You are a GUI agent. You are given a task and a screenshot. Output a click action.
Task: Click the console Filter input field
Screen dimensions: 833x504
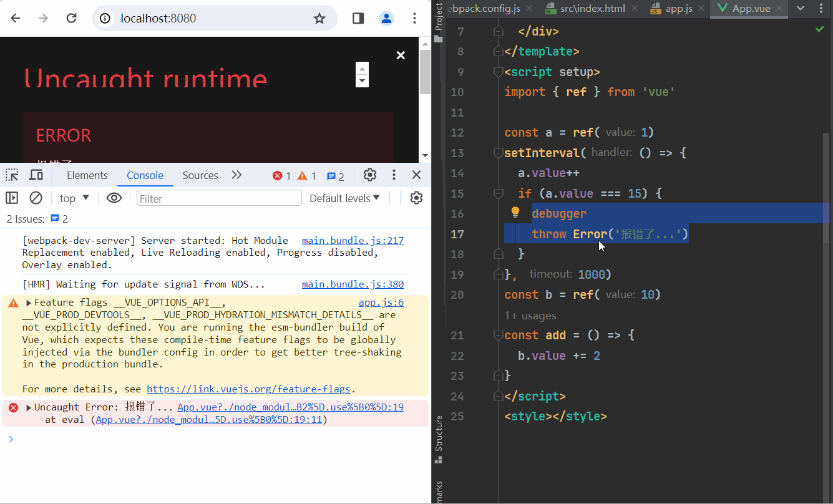click(x=219, y=198)
